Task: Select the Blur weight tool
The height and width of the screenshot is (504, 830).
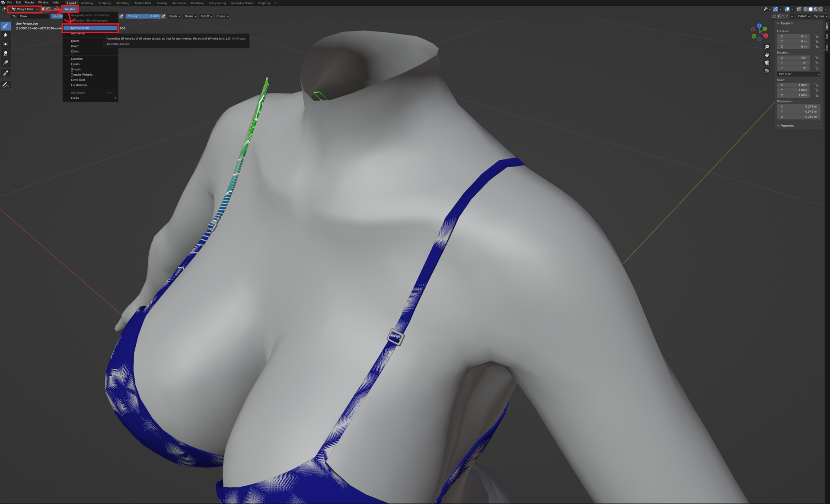Action: coord(6,35)
